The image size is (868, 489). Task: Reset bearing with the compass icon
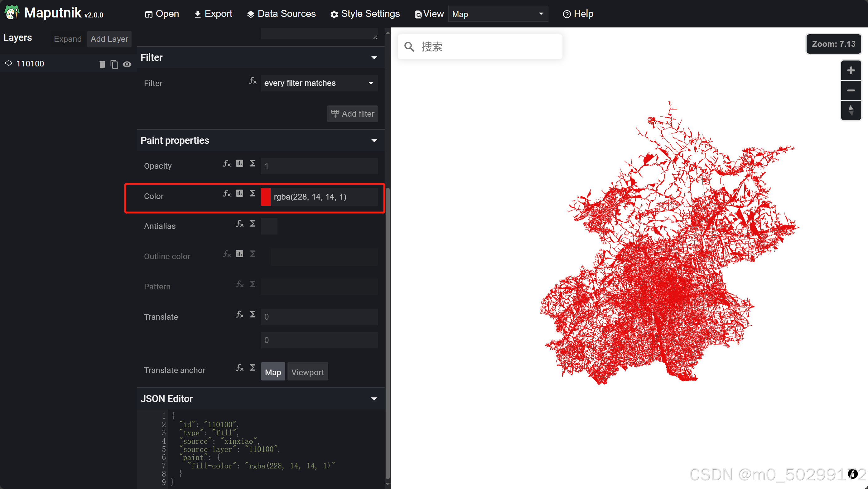(x=851, y=110)
